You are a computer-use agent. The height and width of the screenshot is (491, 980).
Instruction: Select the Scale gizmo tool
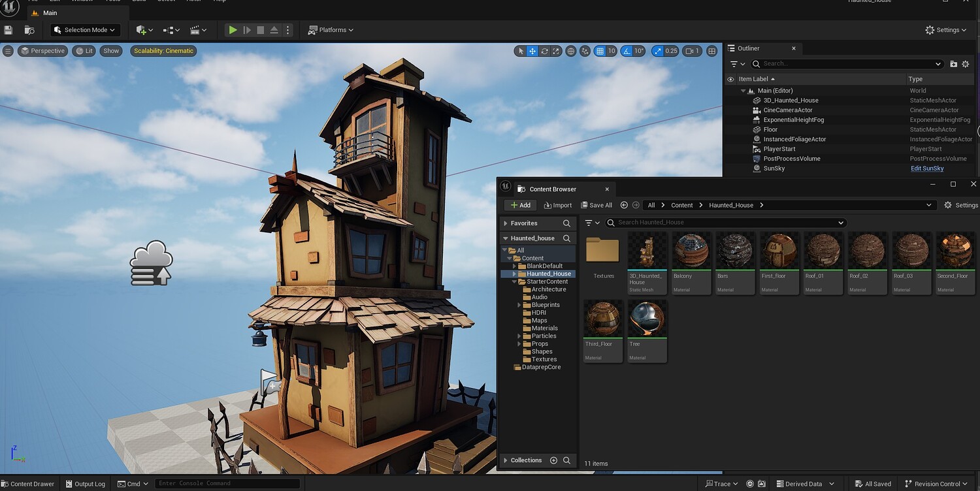point(556,51)
